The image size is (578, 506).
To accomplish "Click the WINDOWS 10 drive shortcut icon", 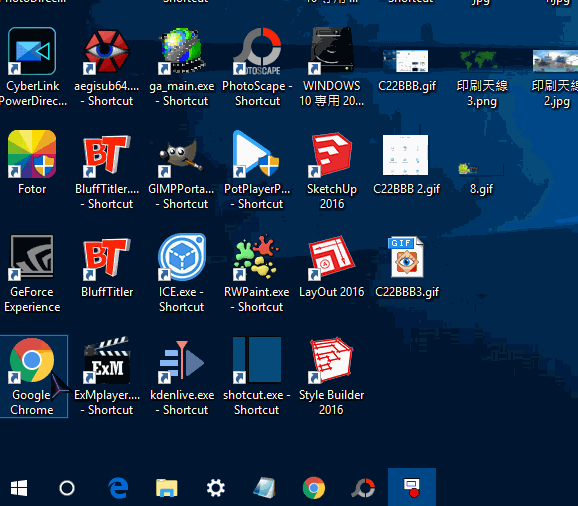I will pyautogui.click(x=331, y=51).
